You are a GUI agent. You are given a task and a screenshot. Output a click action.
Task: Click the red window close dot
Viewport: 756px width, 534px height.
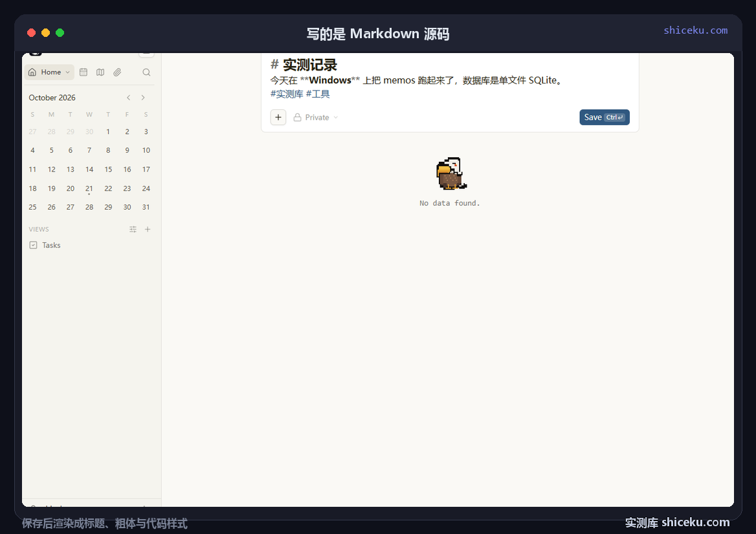coord(31,33)
